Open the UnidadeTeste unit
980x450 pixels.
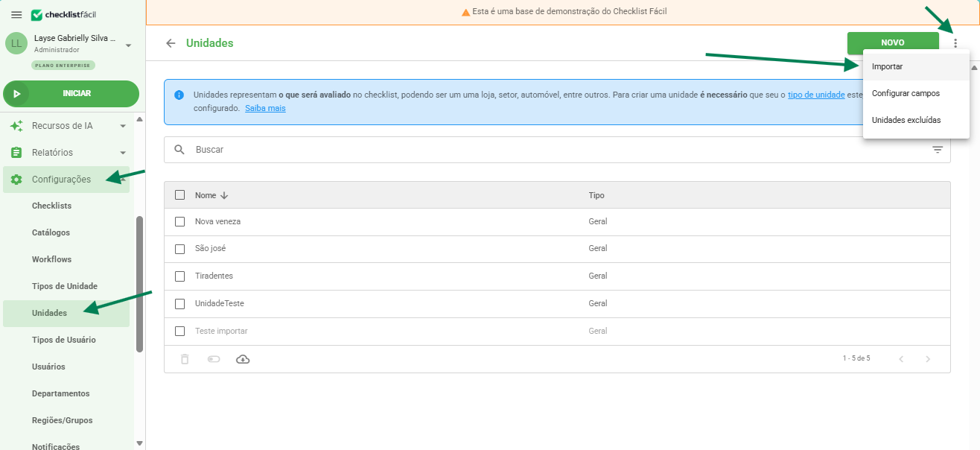coord(219,303)
